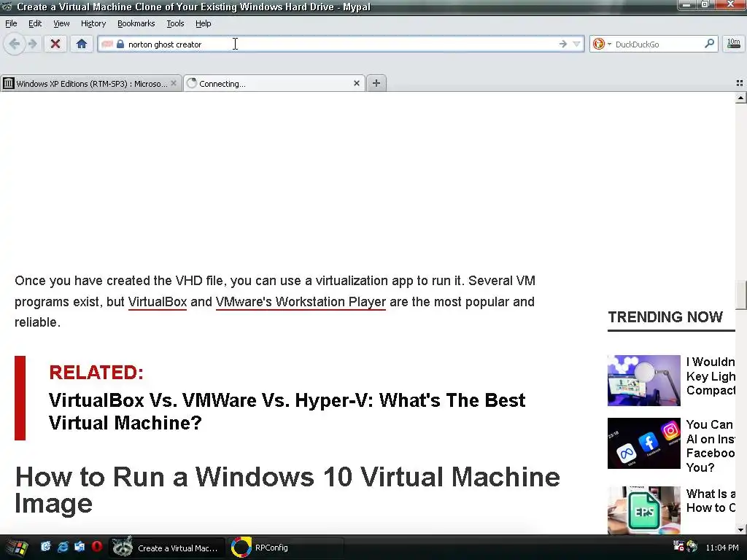Stop page loading with the red X
The image size is (747, 560).
[55, 44]
